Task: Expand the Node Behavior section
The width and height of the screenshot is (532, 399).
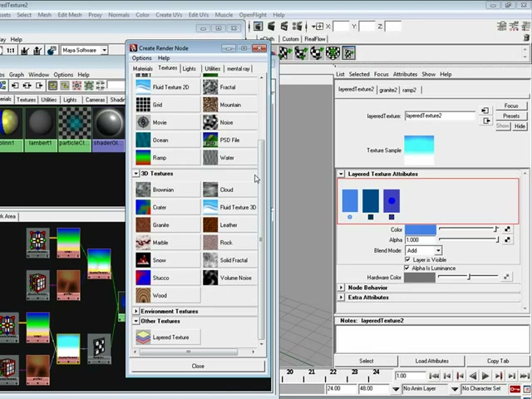Action: click(x=341, y=288)
